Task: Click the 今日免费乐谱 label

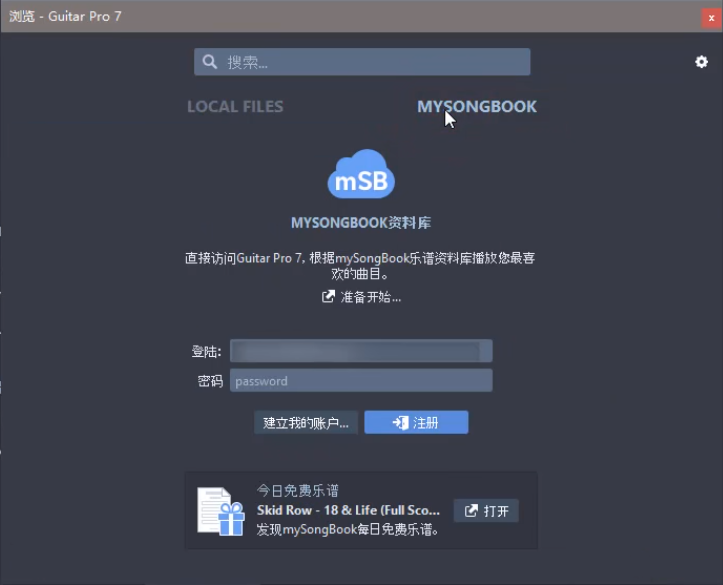Action: click(297, 490)
